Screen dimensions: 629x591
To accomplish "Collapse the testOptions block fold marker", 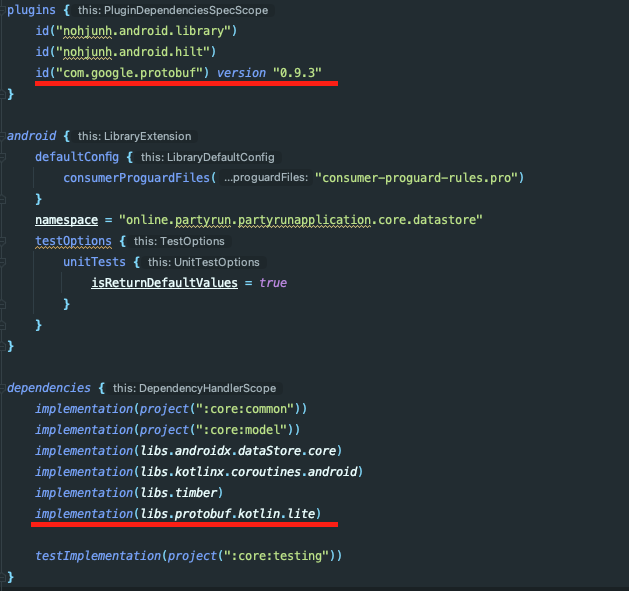I will point(2,241).
